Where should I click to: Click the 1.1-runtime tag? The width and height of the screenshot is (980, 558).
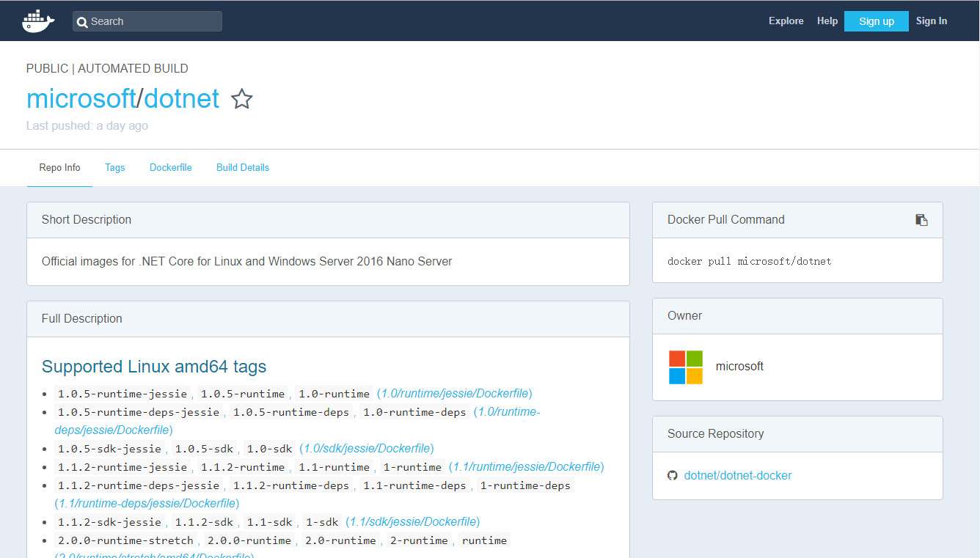334,467
